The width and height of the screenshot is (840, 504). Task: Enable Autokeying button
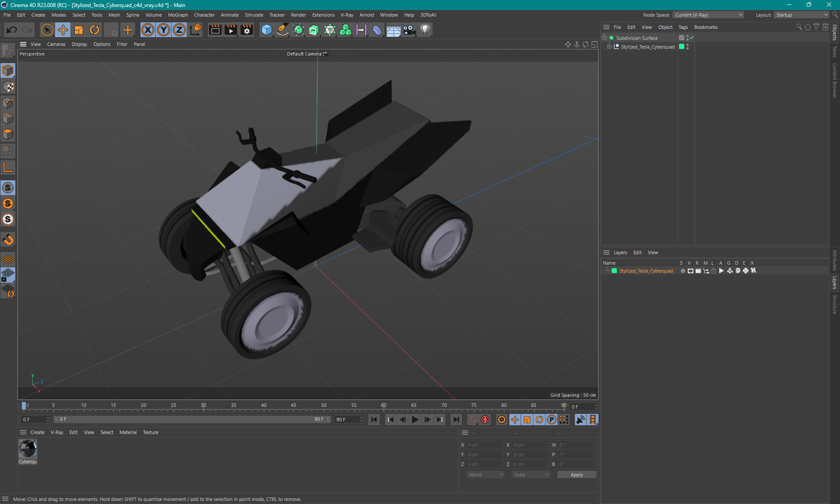[485, 420]
